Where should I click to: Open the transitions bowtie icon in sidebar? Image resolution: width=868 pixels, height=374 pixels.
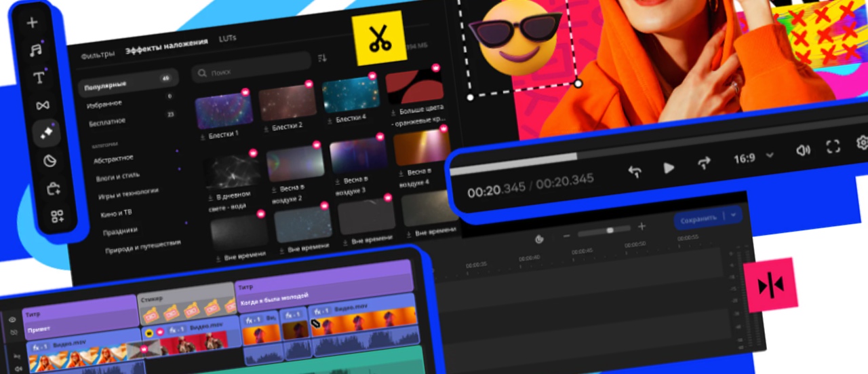coord(43,106)
